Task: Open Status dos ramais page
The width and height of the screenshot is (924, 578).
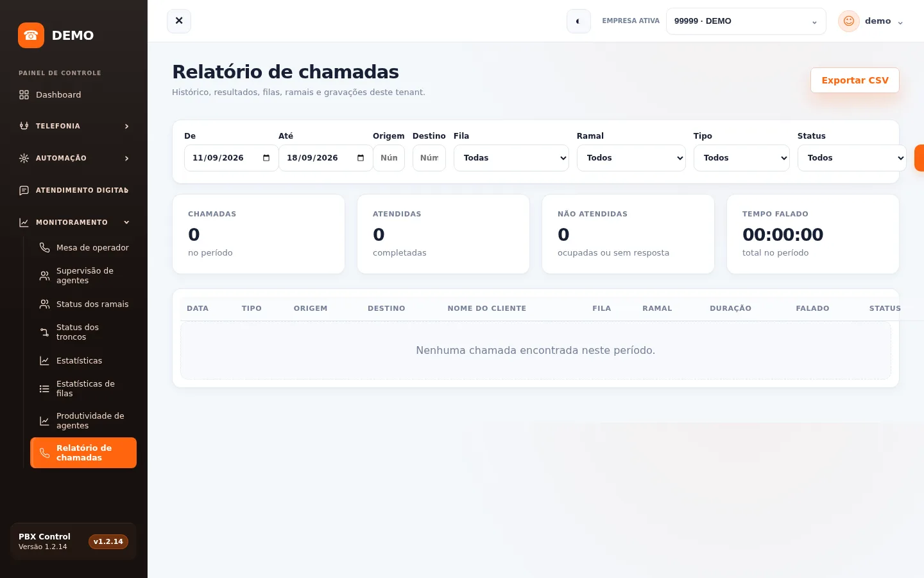Action: click(83, 304)
